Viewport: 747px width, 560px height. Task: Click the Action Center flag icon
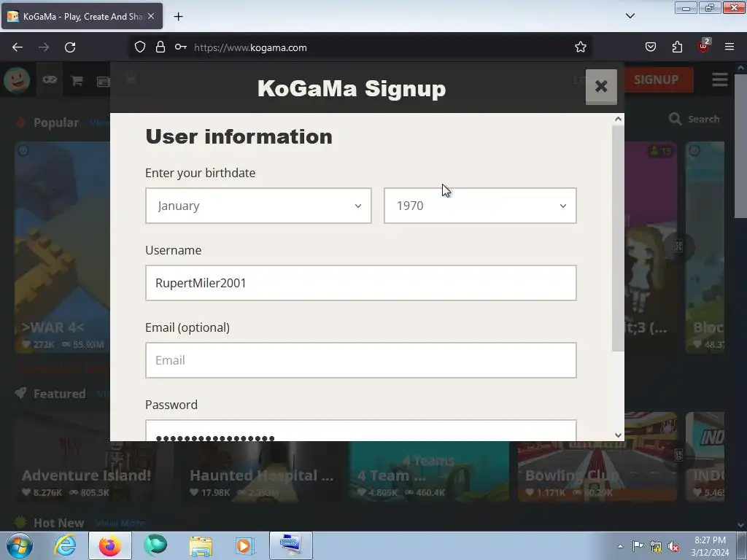coord(638,546)
